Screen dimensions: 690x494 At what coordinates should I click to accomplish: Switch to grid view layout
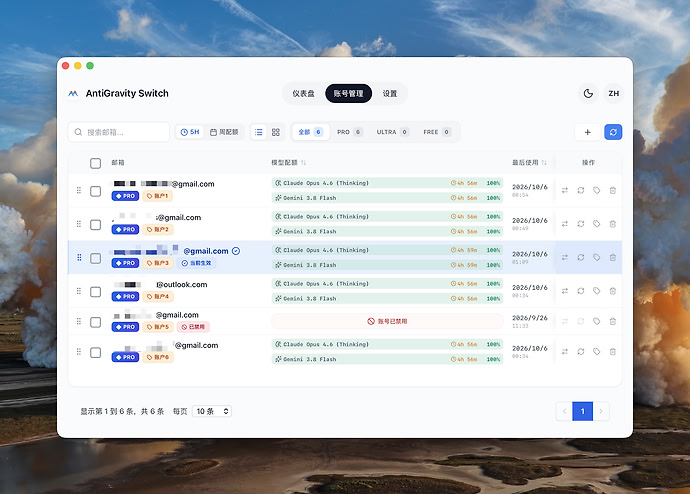tap(275, 132)
